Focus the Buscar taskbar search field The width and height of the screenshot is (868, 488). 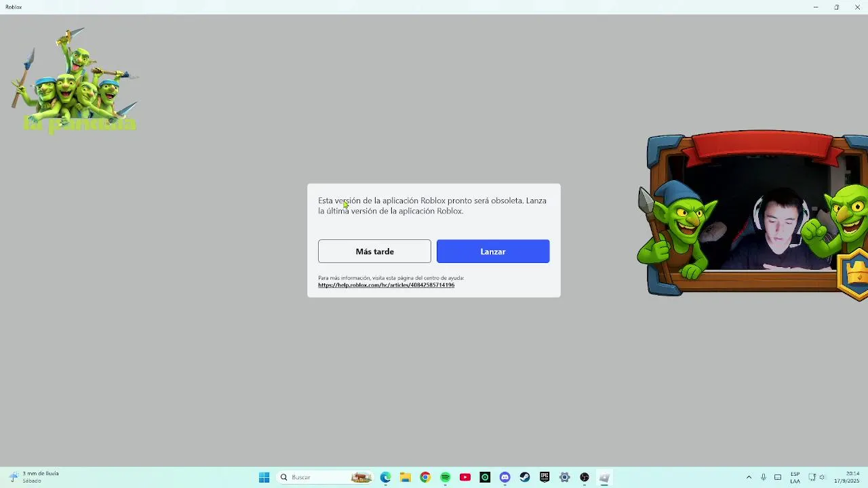326,477
